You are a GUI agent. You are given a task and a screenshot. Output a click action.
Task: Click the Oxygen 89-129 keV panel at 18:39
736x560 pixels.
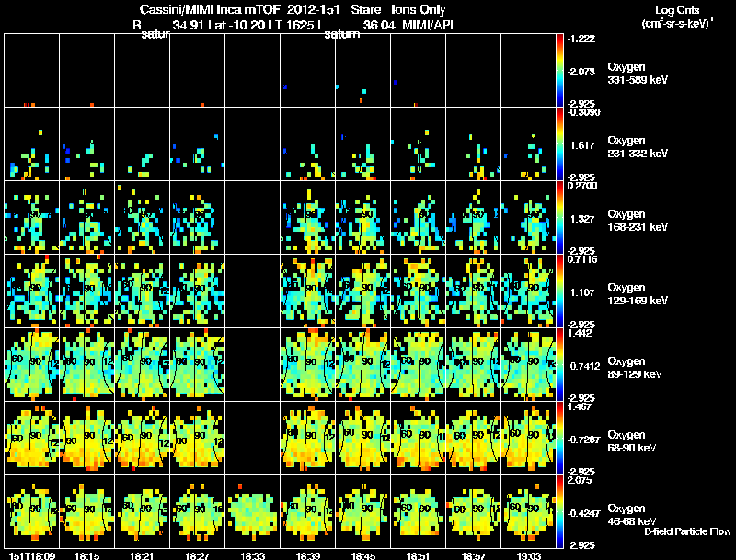[308, 364]
